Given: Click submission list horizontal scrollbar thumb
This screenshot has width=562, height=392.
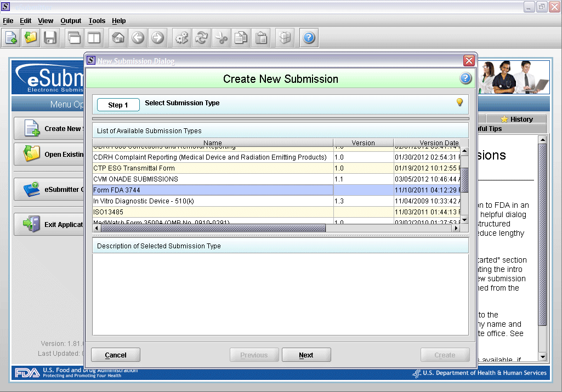Looking at the screenshot, I should tap(214, 228).
